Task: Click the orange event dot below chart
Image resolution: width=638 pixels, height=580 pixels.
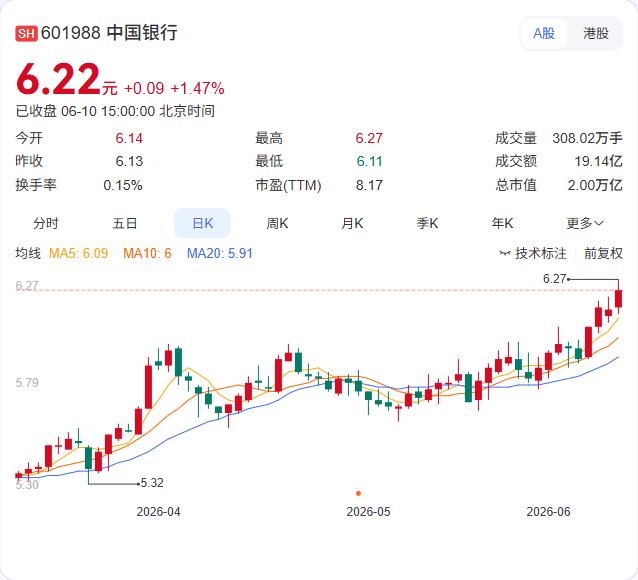Action: pyautogui.click(x=358, y=493)
